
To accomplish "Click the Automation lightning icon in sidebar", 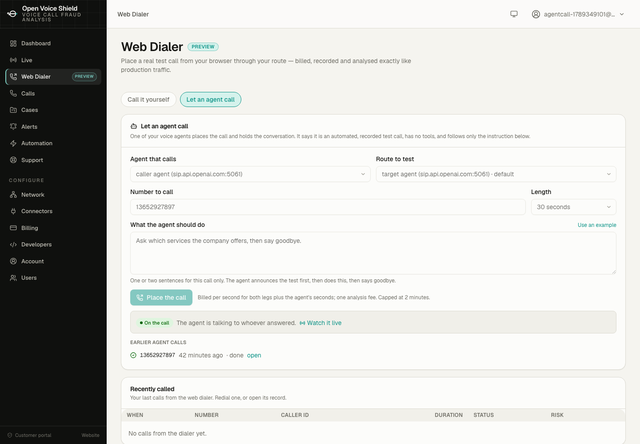I will (x=13, y=143).
